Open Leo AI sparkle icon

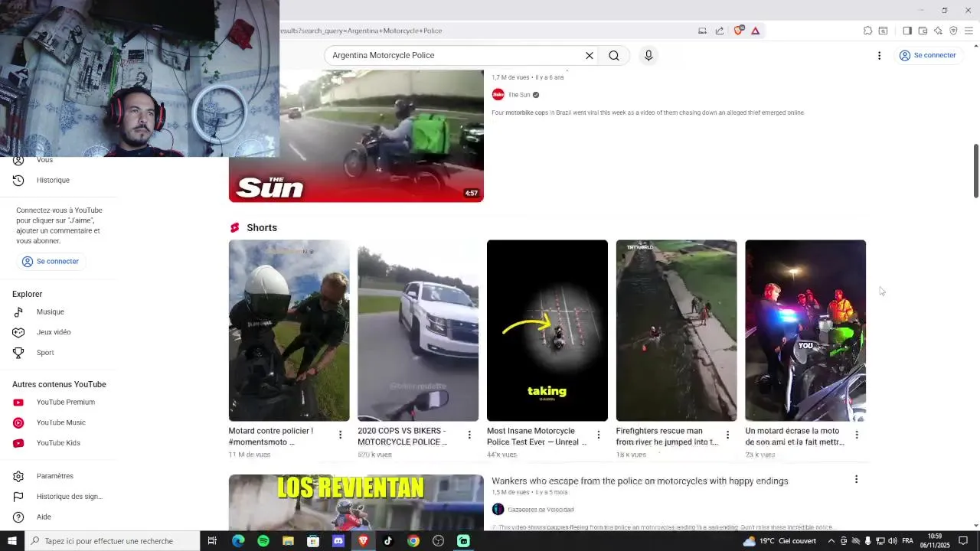pyautogui.click(x=938, y=31)
